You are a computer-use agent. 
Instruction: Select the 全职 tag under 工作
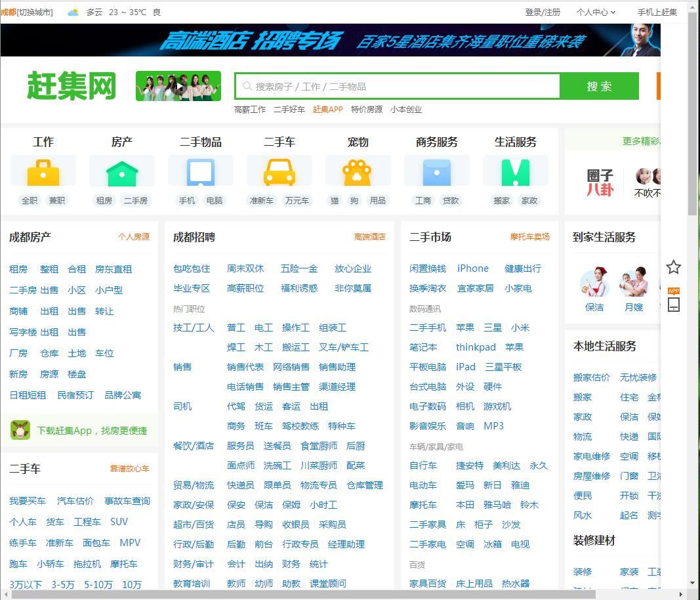pyautogui.click(x=30, y=201)
